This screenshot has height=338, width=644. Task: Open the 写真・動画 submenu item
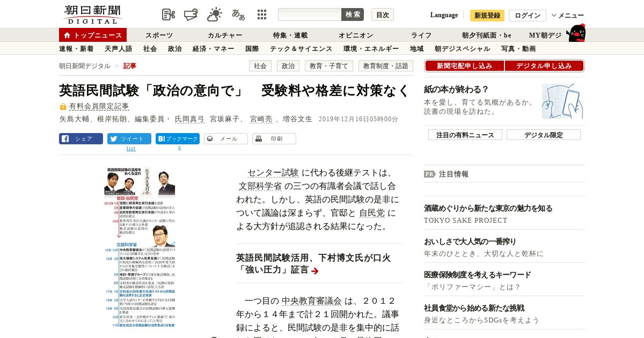coord(518,49)
